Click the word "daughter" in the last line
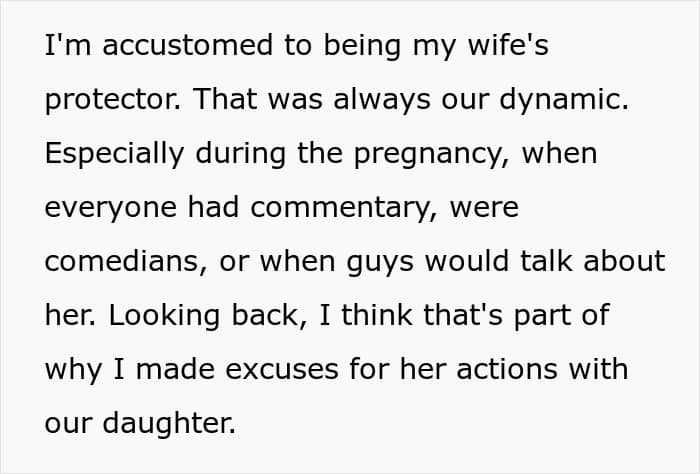Image resolution: width=700 pixels, height=474 pixels. tap(165, 423)
